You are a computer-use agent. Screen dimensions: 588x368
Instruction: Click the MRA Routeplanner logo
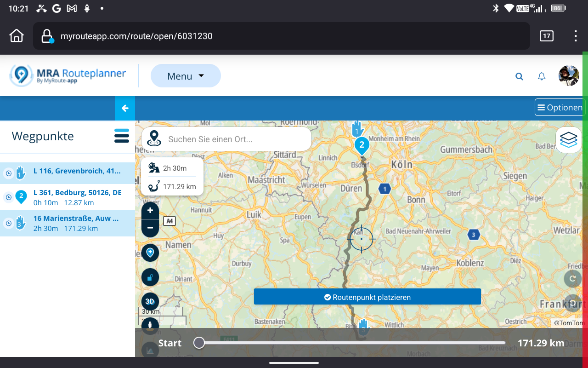tap(68, 75)
